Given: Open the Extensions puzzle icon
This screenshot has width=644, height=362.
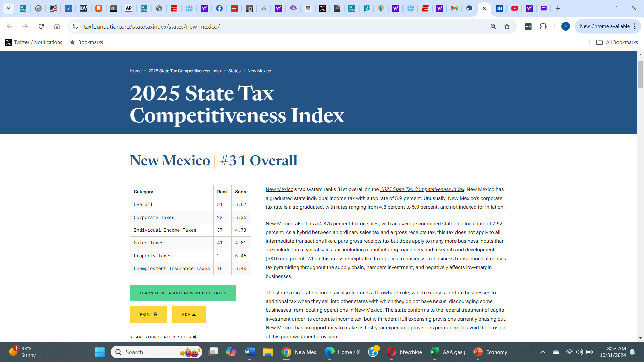Looking at the screenshot, I should (543, 26).
